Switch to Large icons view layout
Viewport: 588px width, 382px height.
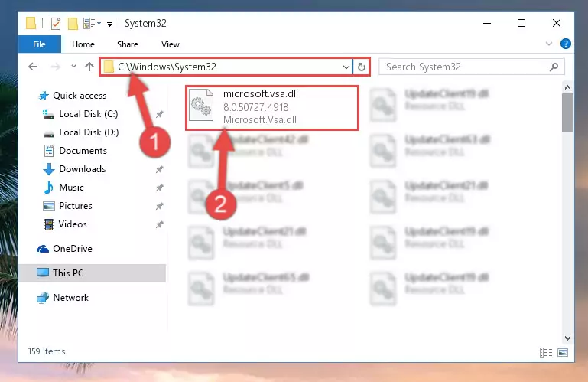coord(563,352)
